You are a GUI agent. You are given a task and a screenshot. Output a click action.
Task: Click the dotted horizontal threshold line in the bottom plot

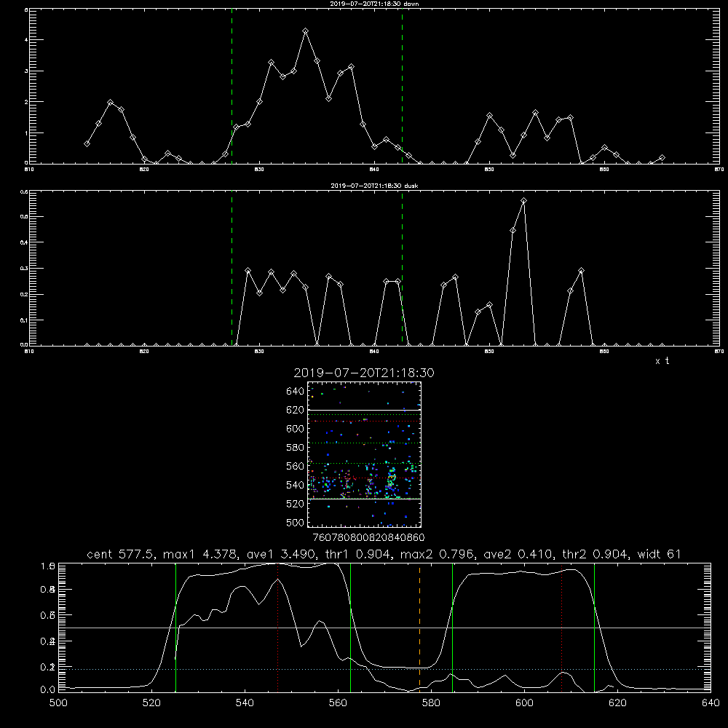click(385, 670)
